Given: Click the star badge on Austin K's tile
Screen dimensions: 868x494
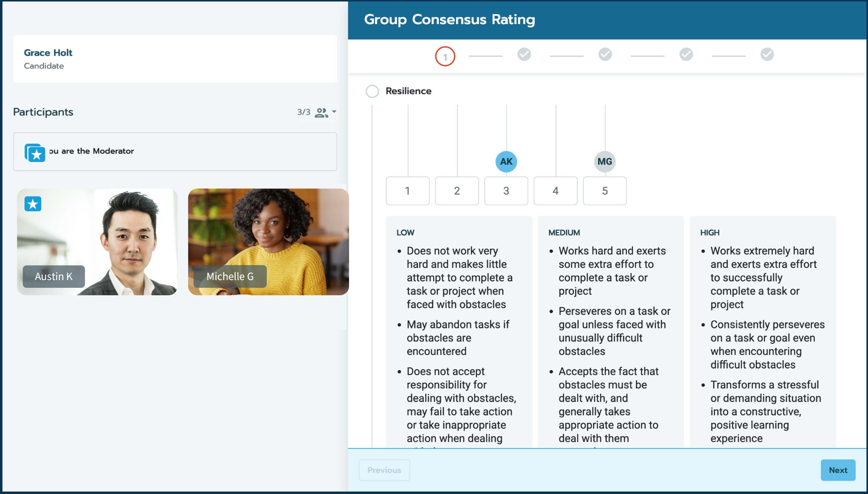Looking at the screenshot, I should pyautogui.click(x=33, y=204).
